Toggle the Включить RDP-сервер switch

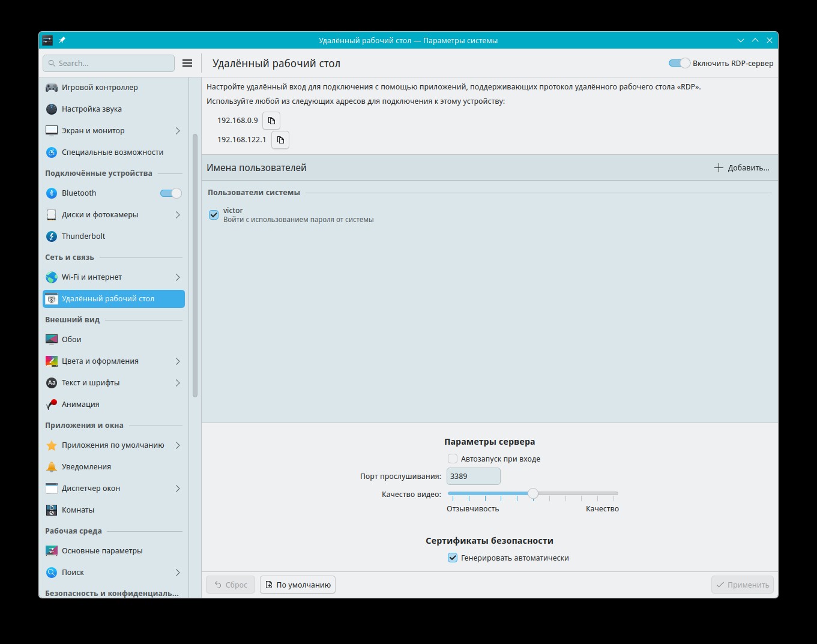680,63
